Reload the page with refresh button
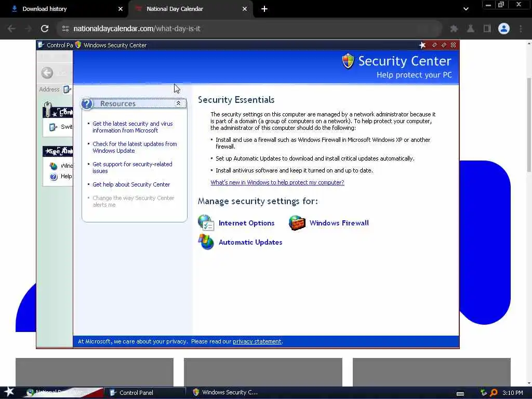 tap(45, 29)
